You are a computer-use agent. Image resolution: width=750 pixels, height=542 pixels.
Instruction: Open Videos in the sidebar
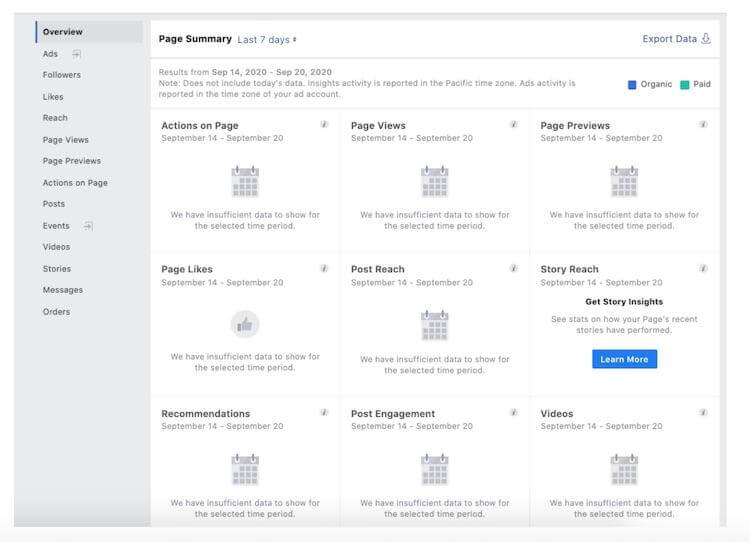(56, 247)
